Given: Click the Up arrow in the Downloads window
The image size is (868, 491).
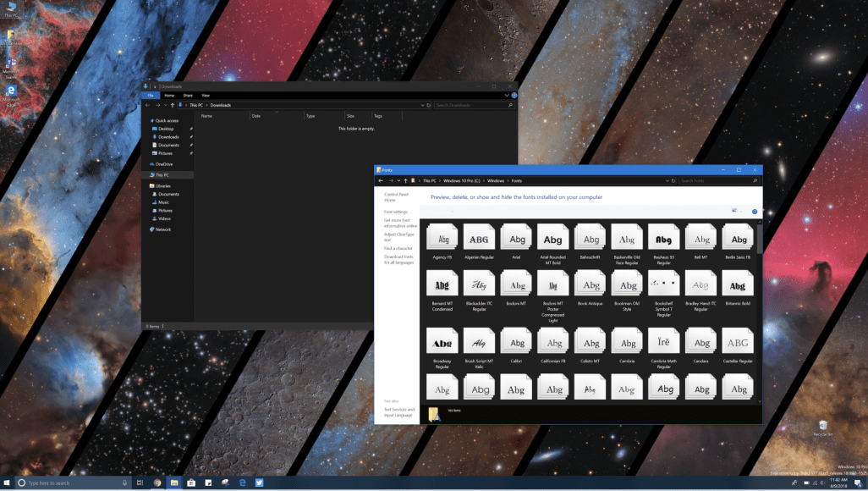Looking at the screenshot, I should coord(174,105).
